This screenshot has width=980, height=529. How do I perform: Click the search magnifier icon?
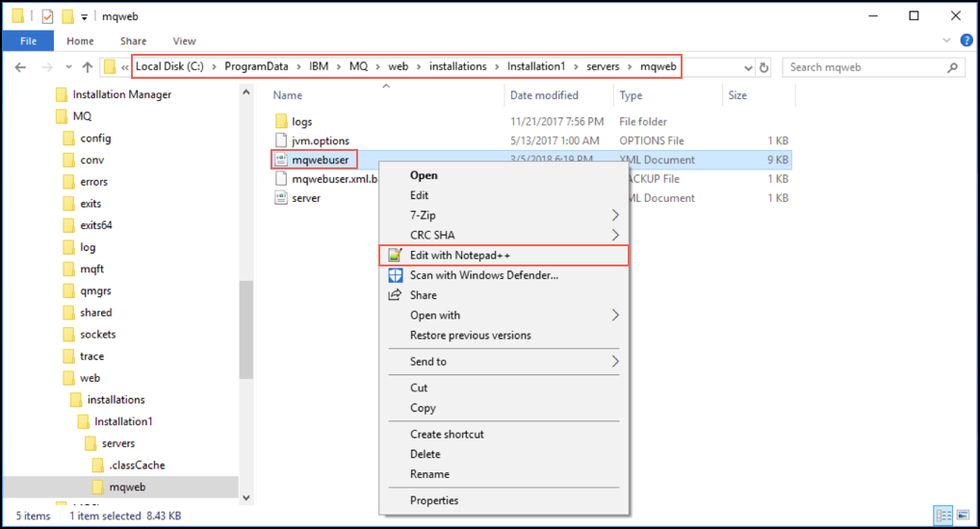click(x=952, y=66)
